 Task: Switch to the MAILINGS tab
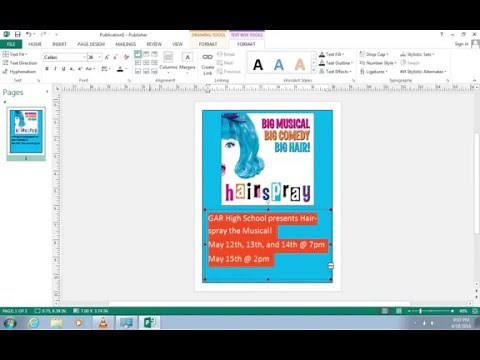[126, 44]
